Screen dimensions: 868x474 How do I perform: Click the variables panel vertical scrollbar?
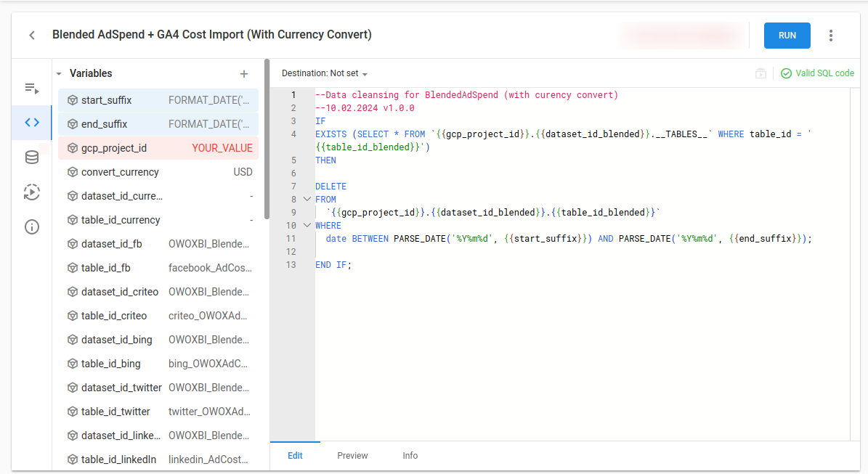pyautogui.click(x=267, y=139)
